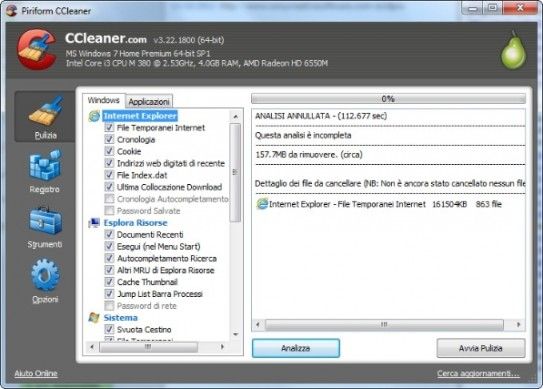
Task: Open the Registro registry section
Action: [x=45, y=171]
